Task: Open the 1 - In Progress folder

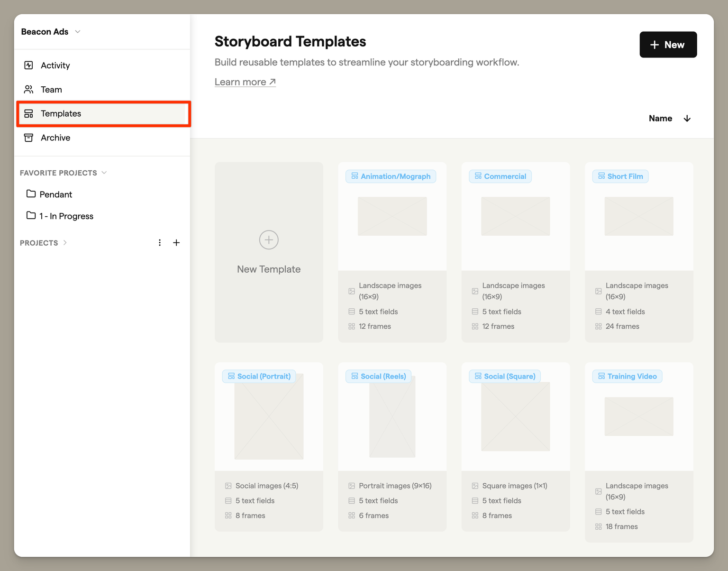Action: (66, 216)
